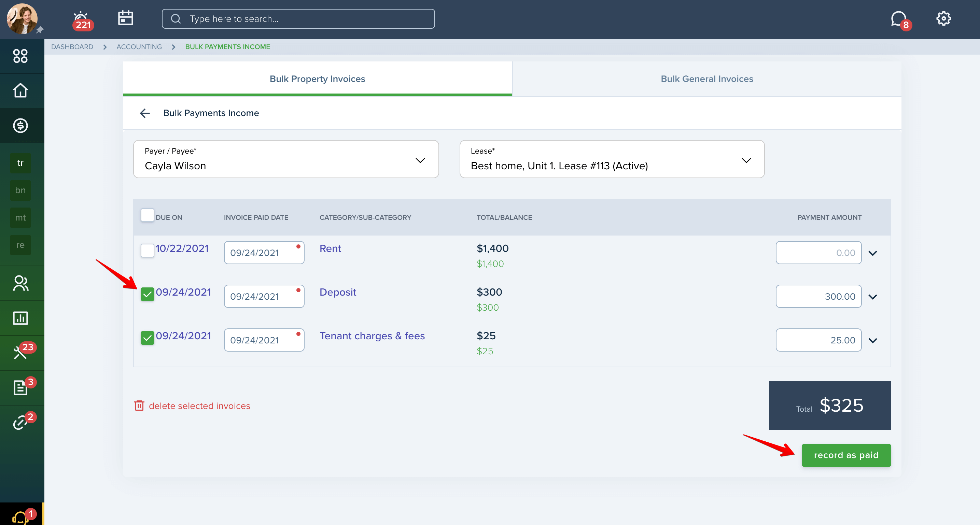The image size is (980, 525).
Task: Open the contacts people icon in sidebar
Action: pyautogui.click(x=20, y=283)
